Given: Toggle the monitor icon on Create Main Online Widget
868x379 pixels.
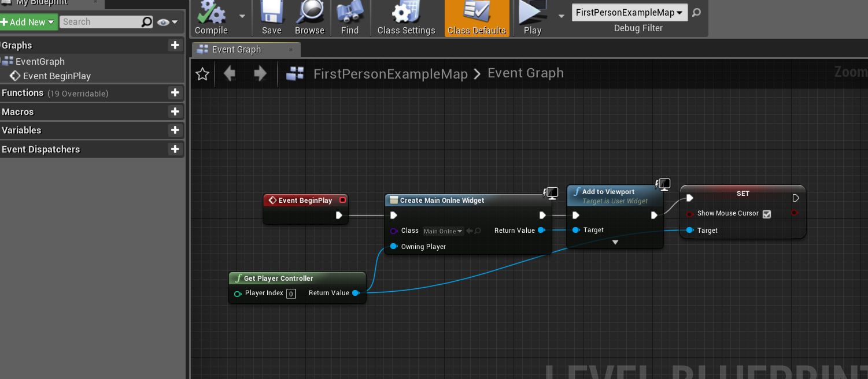Looking at the screenshot, I should (551, 193).
